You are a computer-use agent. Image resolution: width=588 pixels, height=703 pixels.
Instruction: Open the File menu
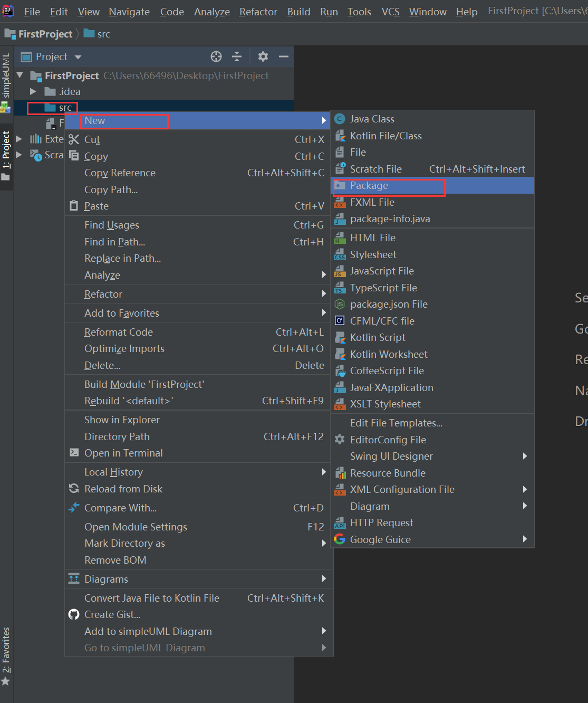click(x=32, y=12)
